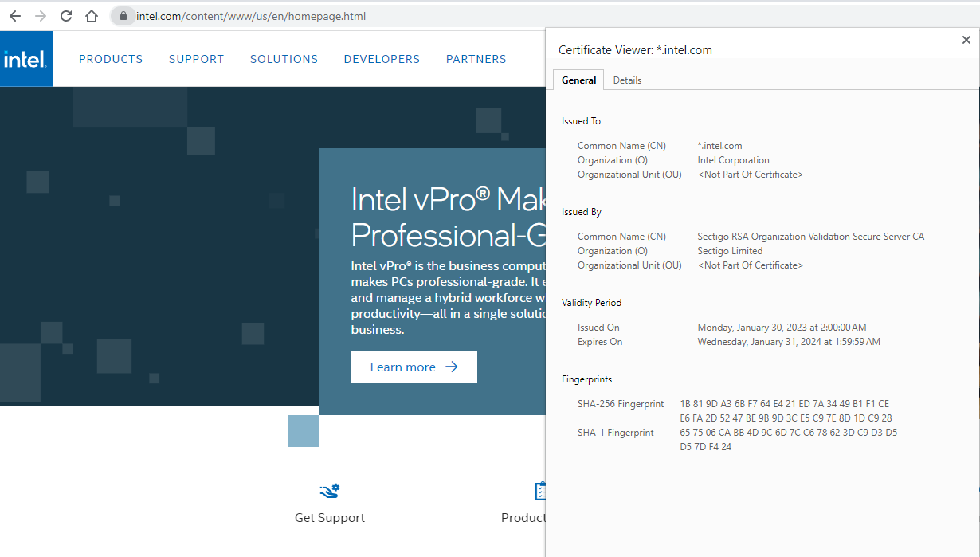Click the Validity Period heading
Image resolution: width=980 pixels, height=557 pixels.
592,303
